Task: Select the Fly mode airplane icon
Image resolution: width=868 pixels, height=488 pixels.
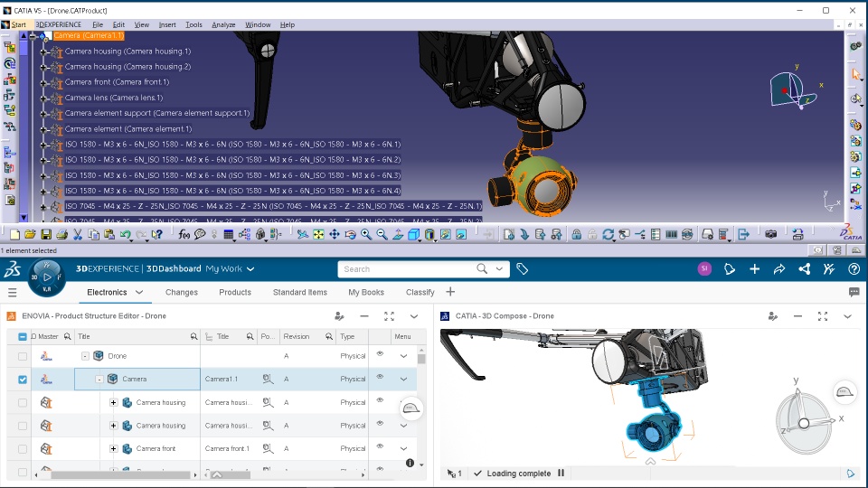Action: tap(302, 235)
